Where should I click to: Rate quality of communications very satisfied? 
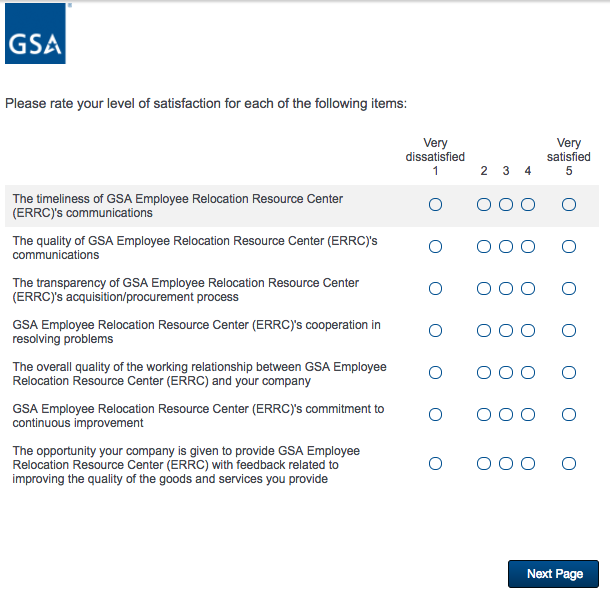569,247
